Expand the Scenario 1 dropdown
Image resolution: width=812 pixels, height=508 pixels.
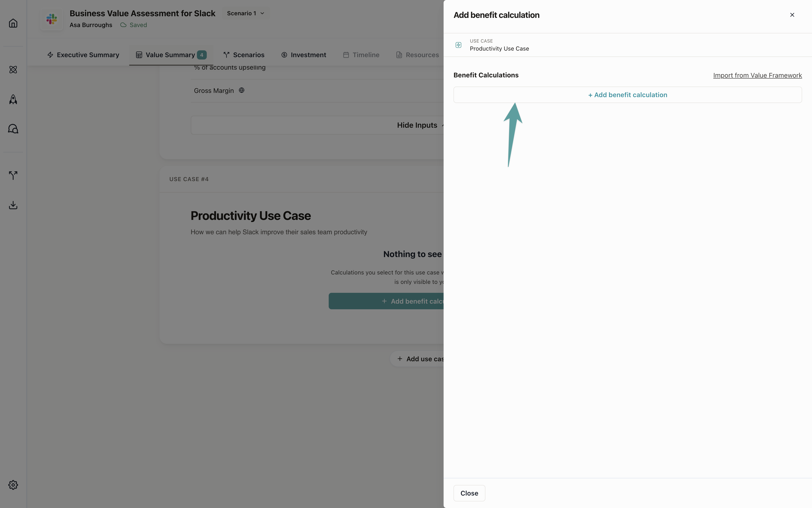click(246, 13)
